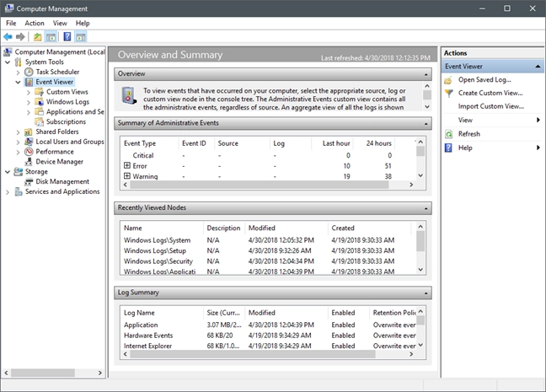546x392 pixels.
Task: Click the Performance icon in tree
Action: pyautogui.click(x=29, y=152)
